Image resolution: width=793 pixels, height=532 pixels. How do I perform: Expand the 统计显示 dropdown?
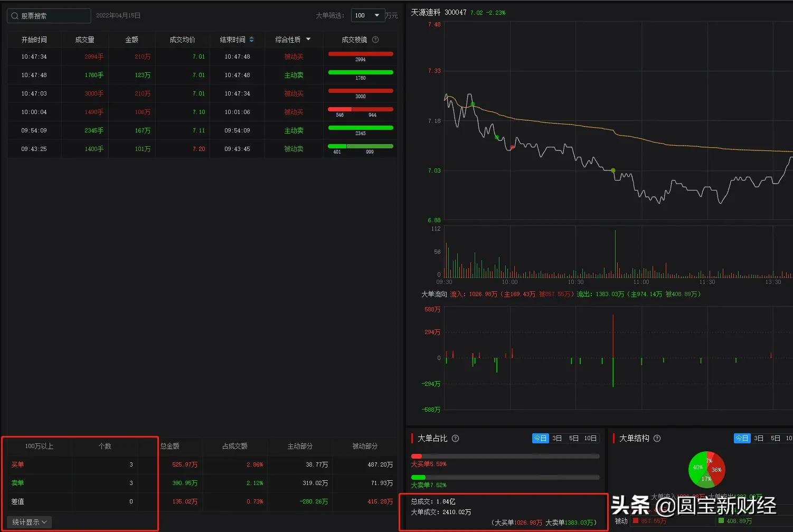tap(30, 522)
